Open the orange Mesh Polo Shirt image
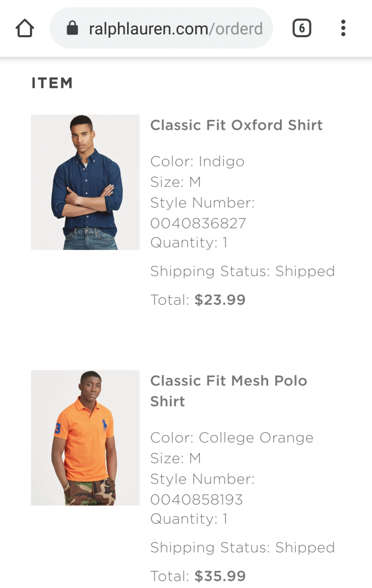Viewport: 372px width, 588px height. [x=85, y=438]
